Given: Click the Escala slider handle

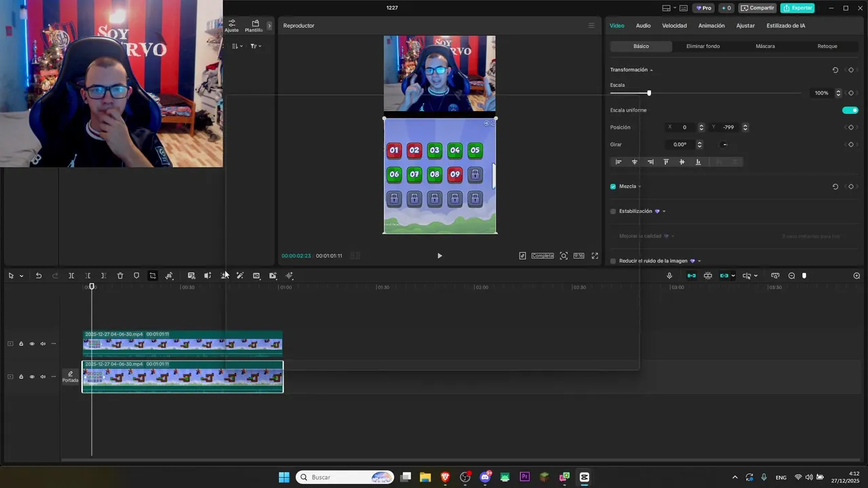Looking at the screenshot, I should coord(649,93).
